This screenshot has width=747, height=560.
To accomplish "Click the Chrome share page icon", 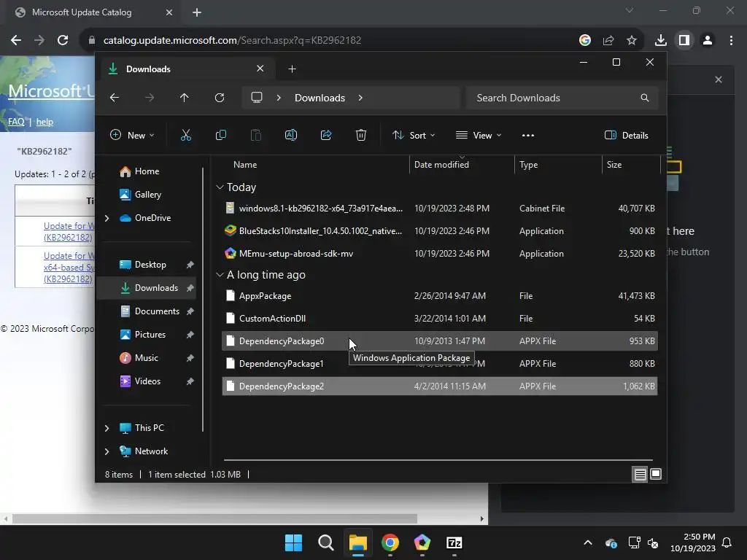I will point(608,40).
